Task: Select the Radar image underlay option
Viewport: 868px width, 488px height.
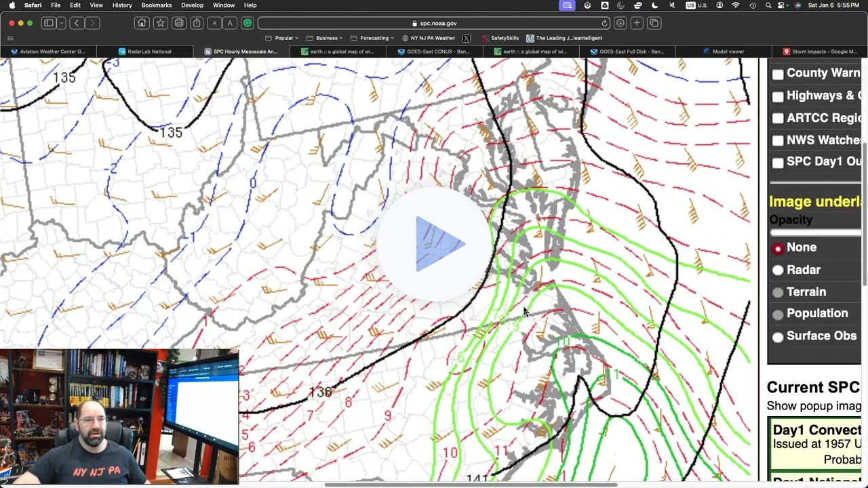Action: [778, 270]
